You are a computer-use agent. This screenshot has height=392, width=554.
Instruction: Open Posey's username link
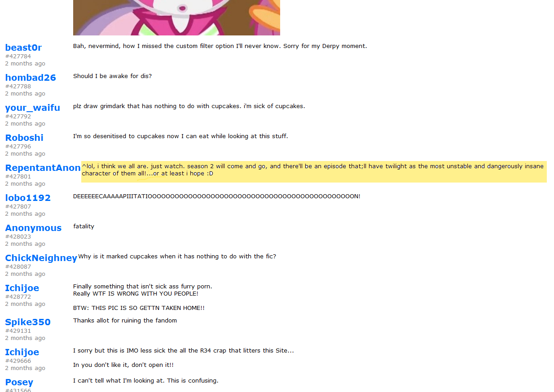point(19,382)
